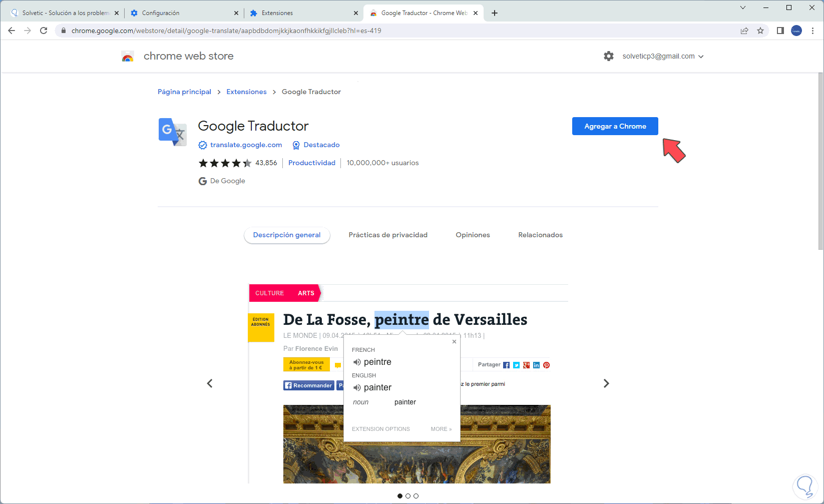Click the Destacado award badge icon
This screenshot has width=824, height=504.
point(296,145)
